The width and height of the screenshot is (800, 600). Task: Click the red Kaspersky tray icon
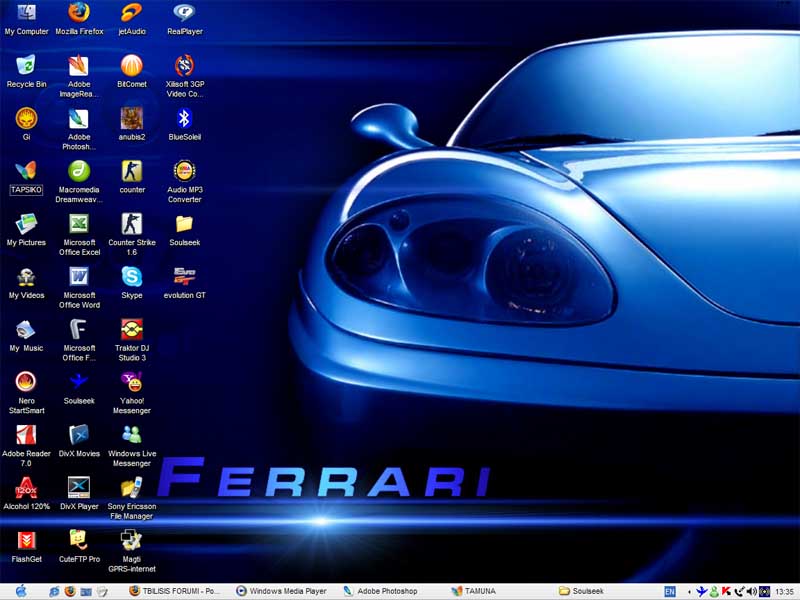pos(727,591)
